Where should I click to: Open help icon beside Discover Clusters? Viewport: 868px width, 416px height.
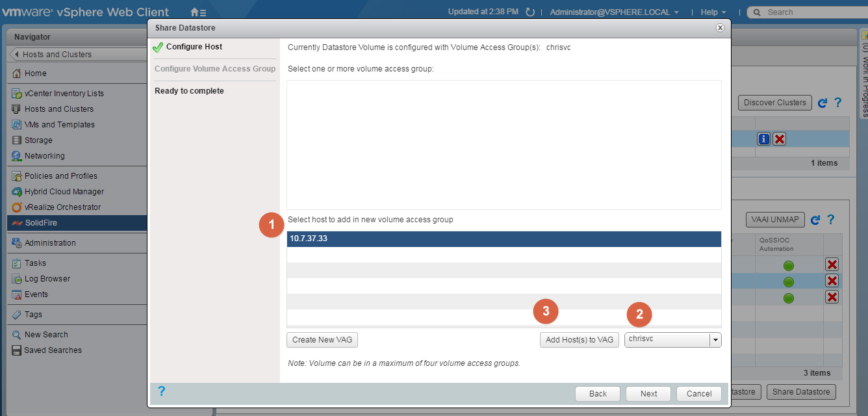pyautogui.click(x=837, y=103)
